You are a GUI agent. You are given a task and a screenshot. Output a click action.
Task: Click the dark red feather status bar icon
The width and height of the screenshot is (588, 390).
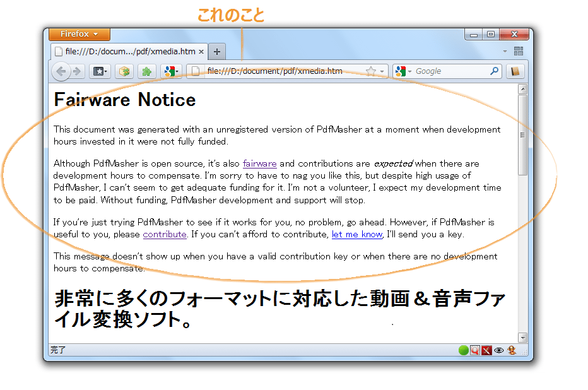[x=486, y=350]
